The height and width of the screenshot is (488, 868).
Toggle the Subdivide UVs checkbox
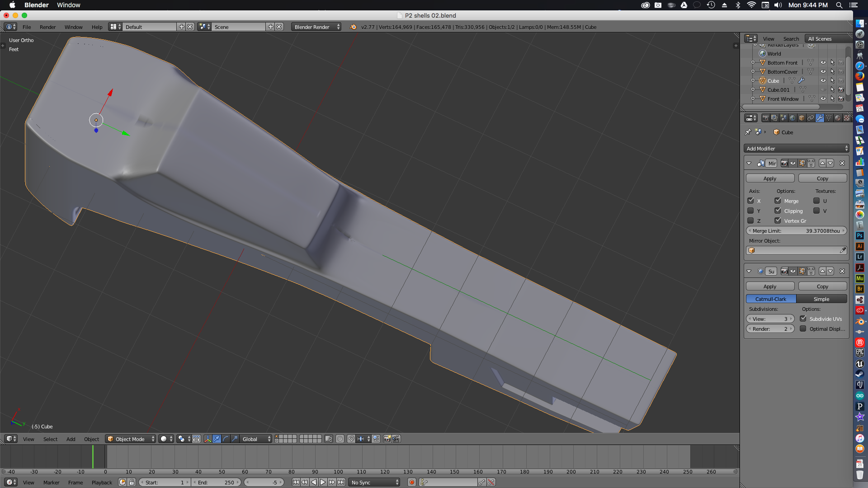click(x=803, y=319)
